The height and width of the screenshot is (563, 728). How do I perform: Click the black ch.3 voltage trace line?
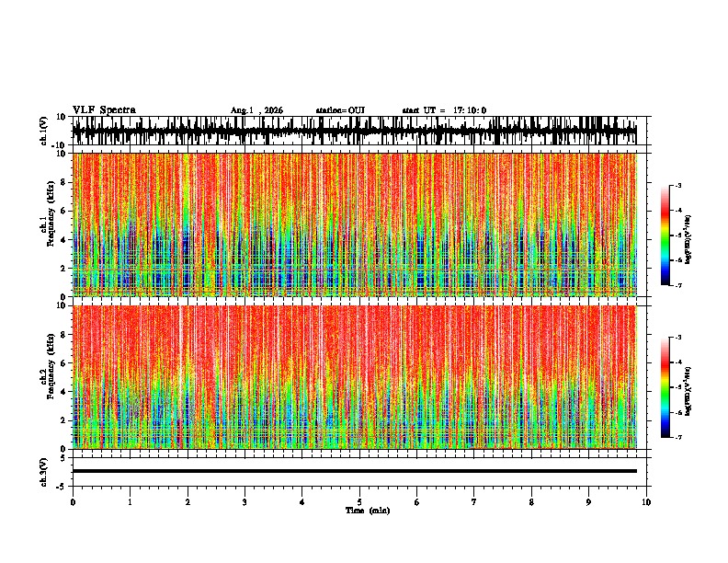pos(354,471)
